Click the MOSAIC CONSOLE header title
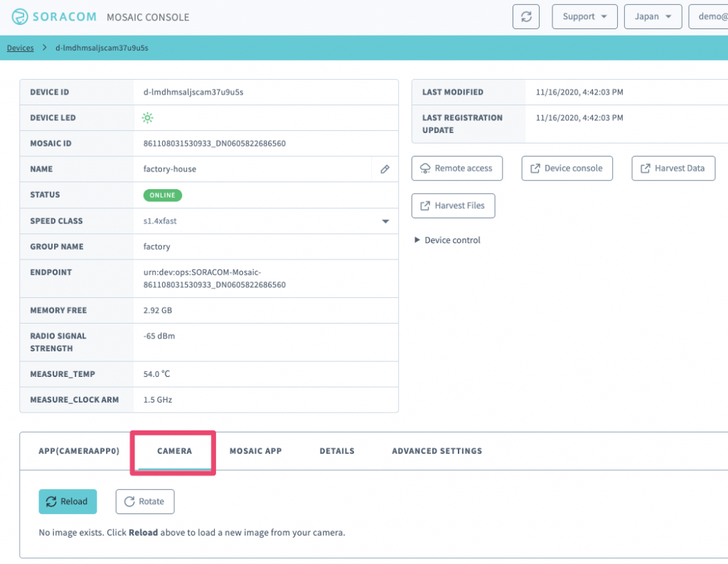 (x=148, y=17)
